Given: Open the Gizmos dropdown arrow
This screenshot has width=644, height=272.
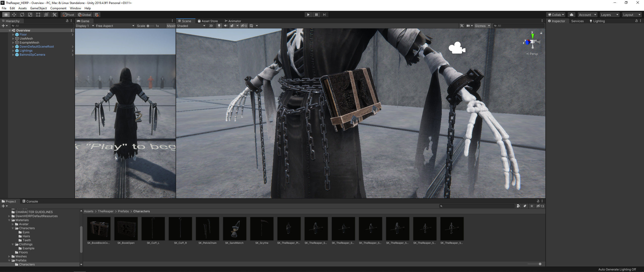Looking at the screenshot, I should click(x=489, y=26).
